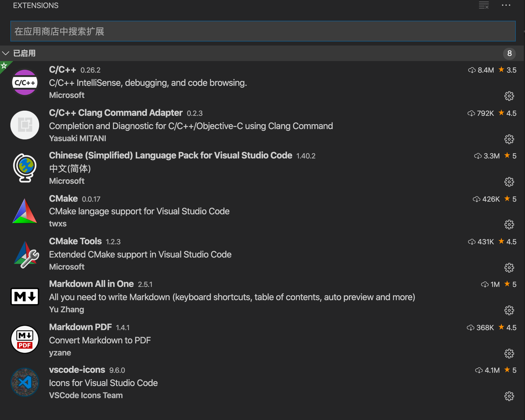Click version 1.40.2 of Chinese Language Pack
The image size is (525, 420).
(x=306, y=156)
